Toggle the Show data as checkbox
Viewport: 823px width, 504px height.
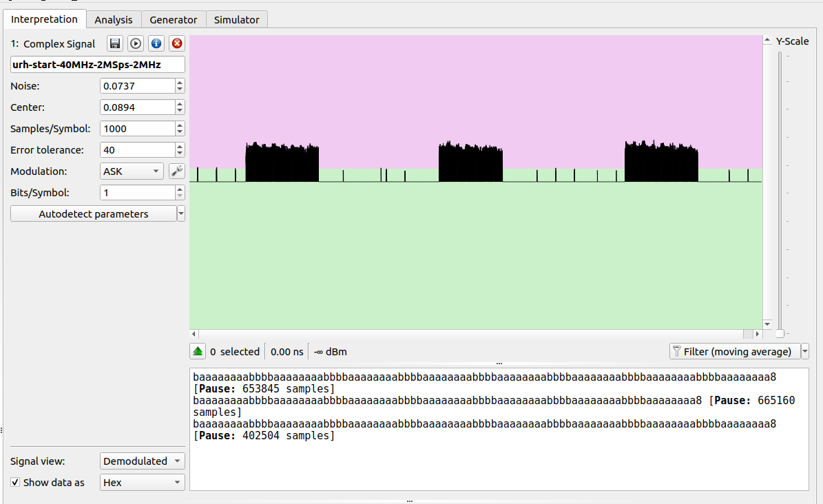(x=15, y=482)
